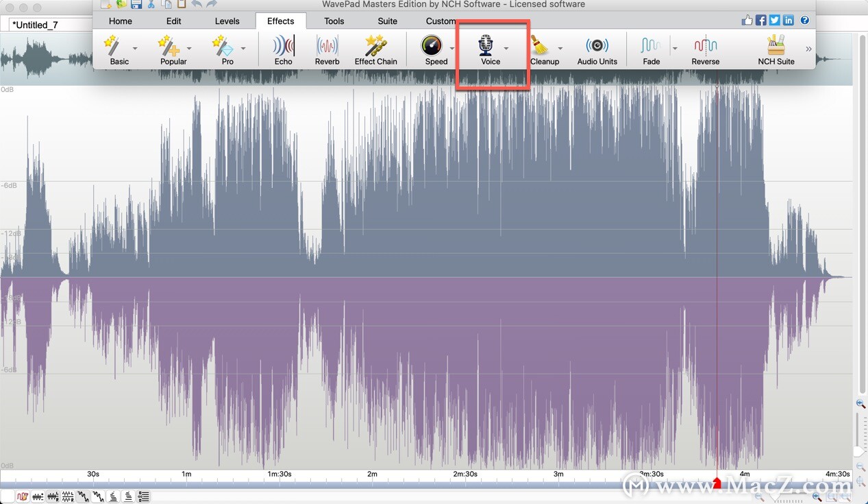Apply the Reverb effect
Viewport: 868px width, 504px height.
coord(327,51)
